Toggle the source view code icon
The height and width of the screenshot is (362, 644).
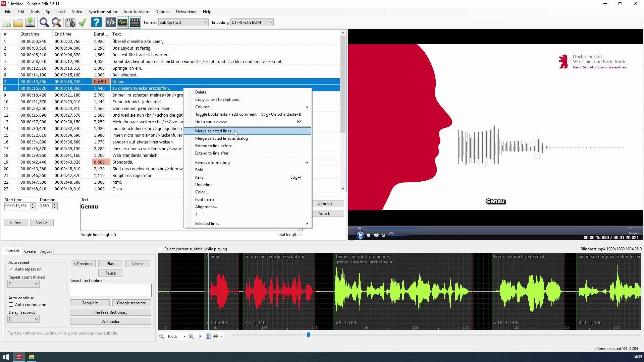pyautogui.click(x=110, y=22)
